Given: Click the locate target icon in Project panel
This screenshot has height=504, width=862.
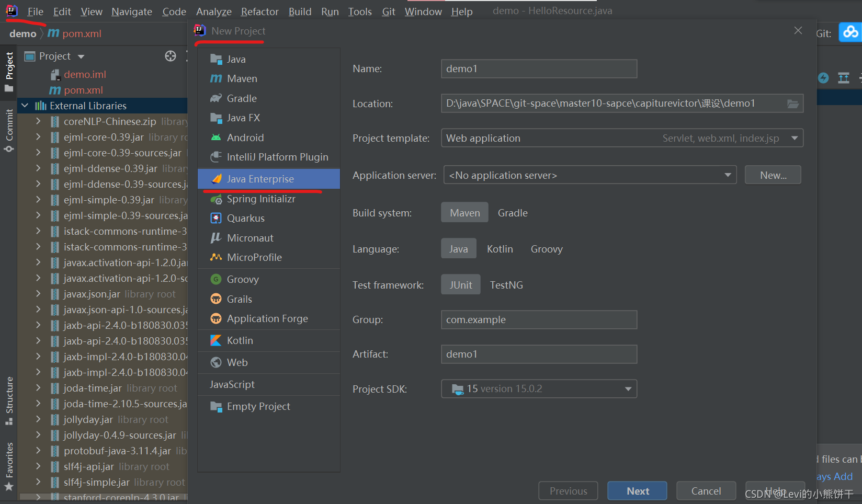Looking at the screenshot, I should tap(171, 56).
